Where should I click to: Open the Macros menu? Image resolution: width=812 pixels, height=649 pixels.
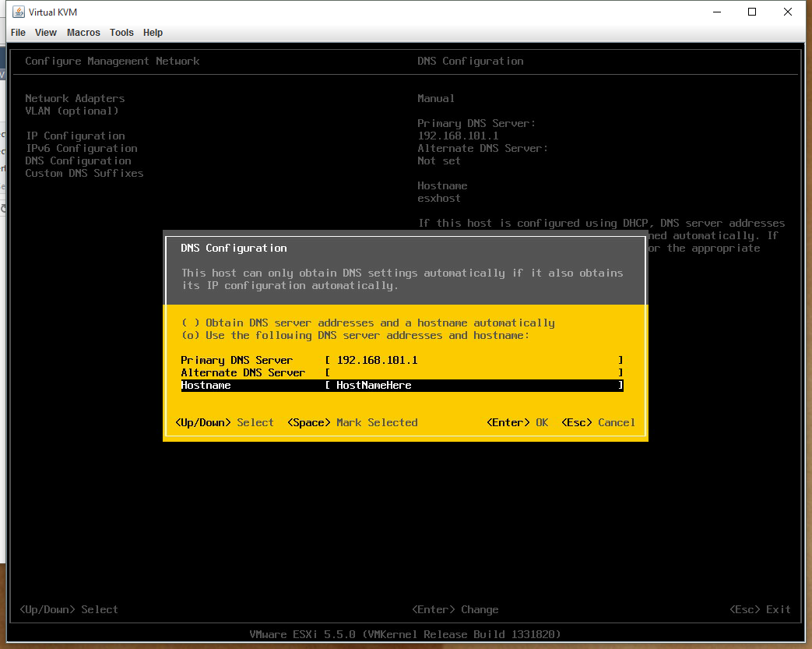click(x=83, y=33)
